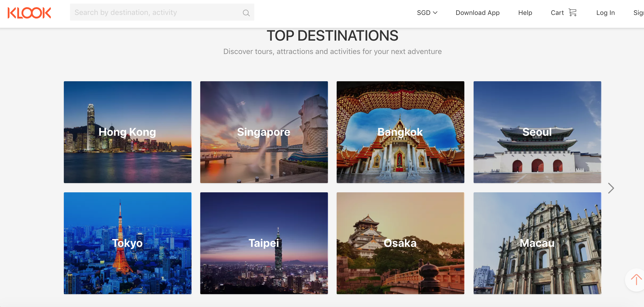Show next destinations with right chevron

(611, 188)
